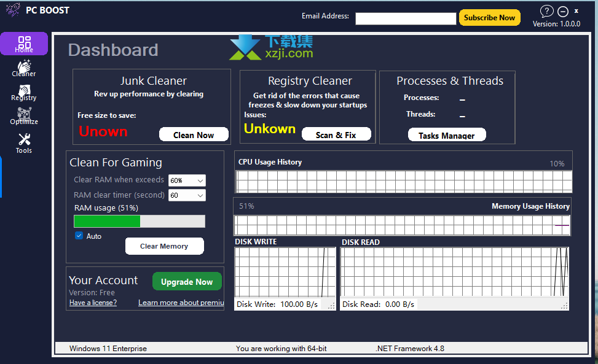
Task: Click the Disk Write graph
Action: point(285,272)
